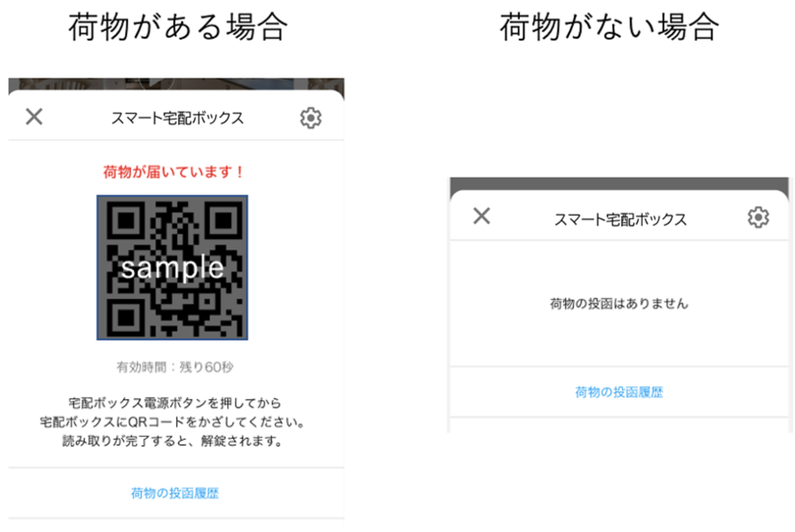
Task: Tap the sample QR code image
Action: tap(172, 268)
